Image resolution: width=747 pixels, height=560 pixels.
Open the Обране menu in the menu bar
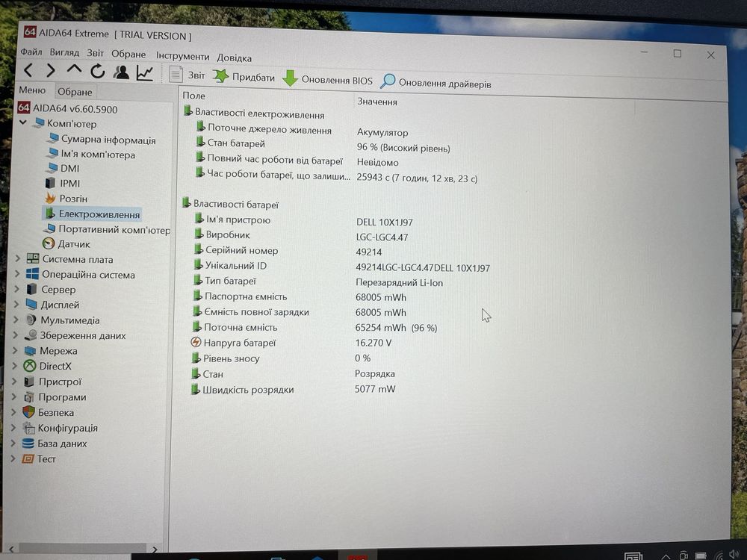click(128, 55)
